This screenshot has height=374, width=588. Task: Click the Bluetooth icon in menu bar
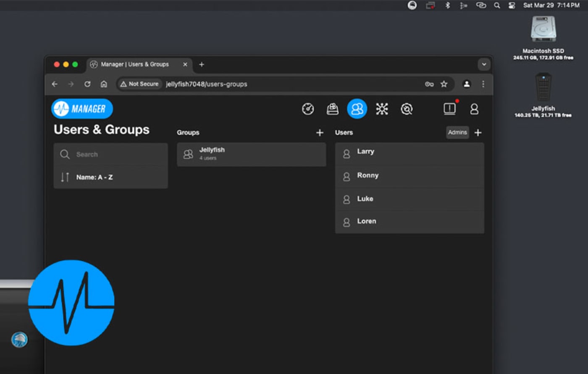[x=446, y=5]
